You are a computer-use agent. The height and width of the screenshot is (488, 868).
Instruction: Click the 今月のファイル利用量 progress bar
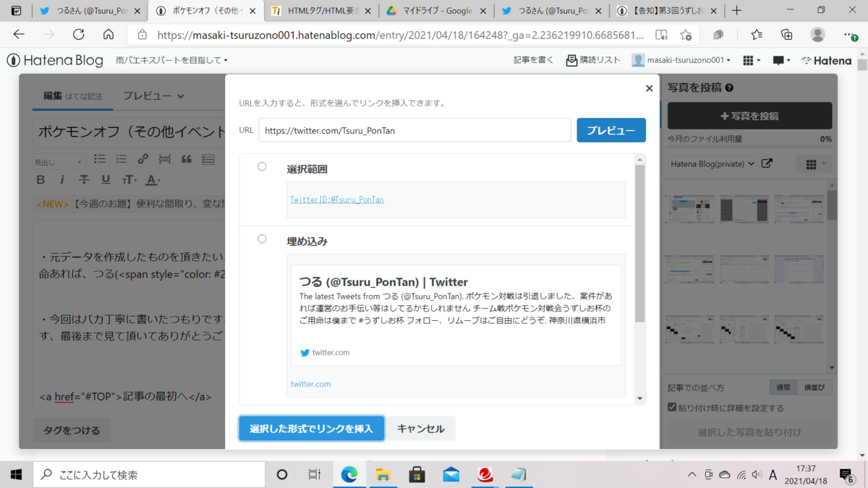(749, 148)
